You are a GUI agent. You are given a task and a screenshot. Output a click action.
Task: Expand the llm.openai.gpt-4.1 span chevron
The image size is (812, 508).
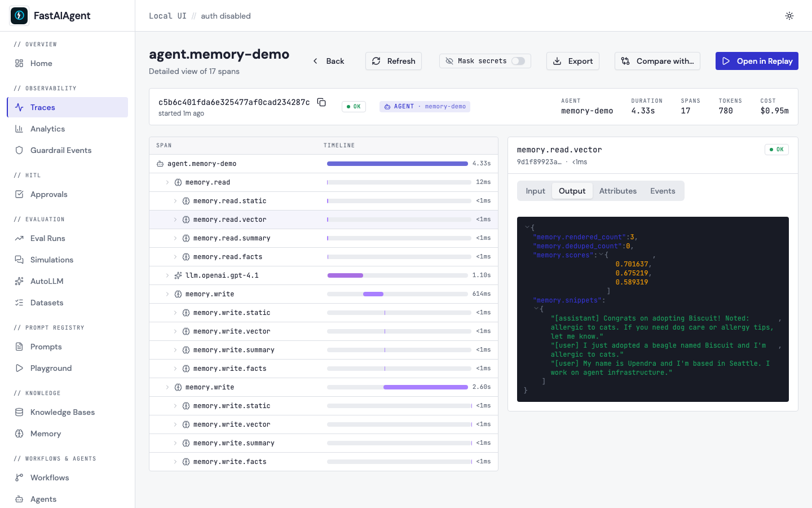(x=167, y=275)
